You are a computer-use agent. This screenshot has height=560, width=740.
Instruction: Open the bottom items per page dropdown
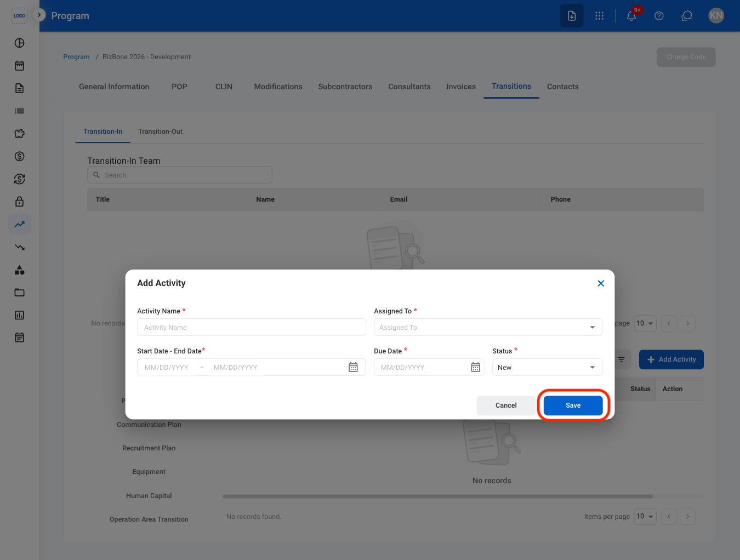click(x=645, y=516)
